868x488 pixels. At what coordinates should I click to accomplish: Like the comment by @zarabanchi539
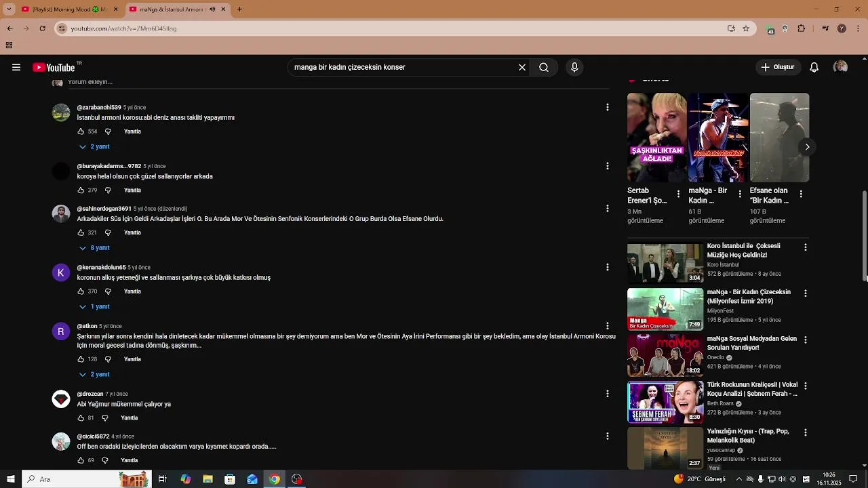pos(81,131)
